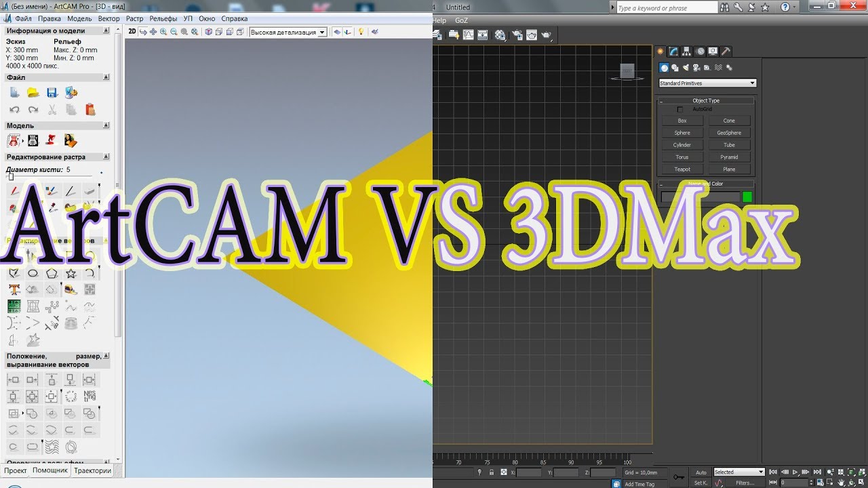Open the Файл menu in ArtCAM
Viewport: 868px width, 488px height.
pyautogui.click(x=23, y=18)
